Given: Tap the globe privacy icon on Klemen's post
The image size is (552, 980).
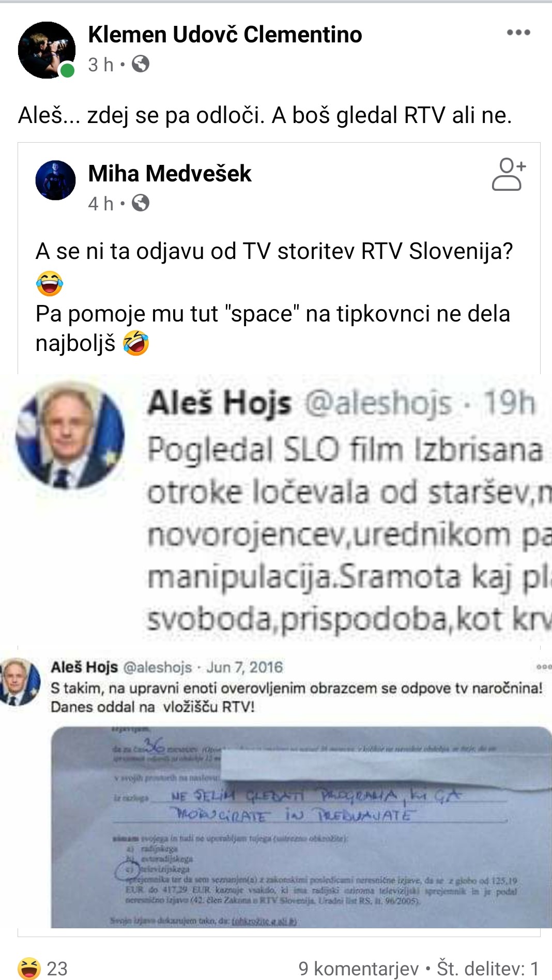Looking at the screenshot, I should click(141, 64).
